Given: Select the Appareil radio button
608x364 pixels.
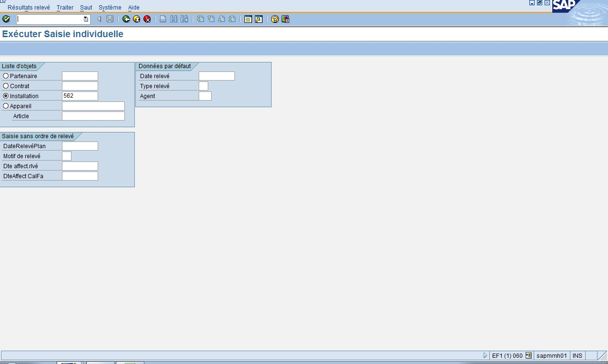Looking at the screenshot, I should [x=6, y=106].
